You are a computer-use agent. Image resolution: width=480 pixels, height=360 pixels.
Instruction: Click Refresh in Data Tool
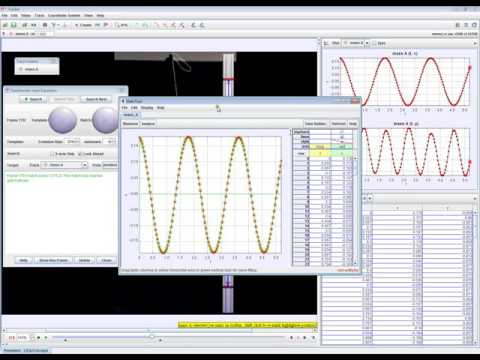338,124
